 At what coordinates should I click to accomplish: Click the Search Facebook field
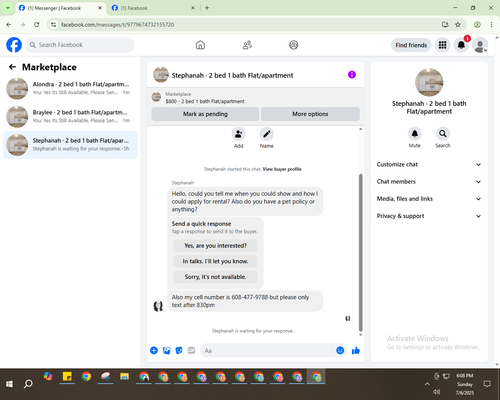(80, 45)
